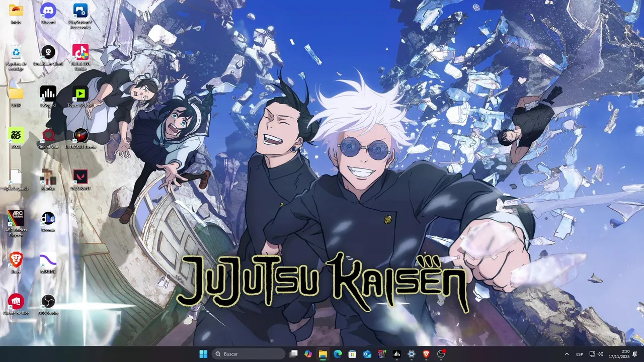Open File Explorer from the taskbar

(x=323, y=354)
